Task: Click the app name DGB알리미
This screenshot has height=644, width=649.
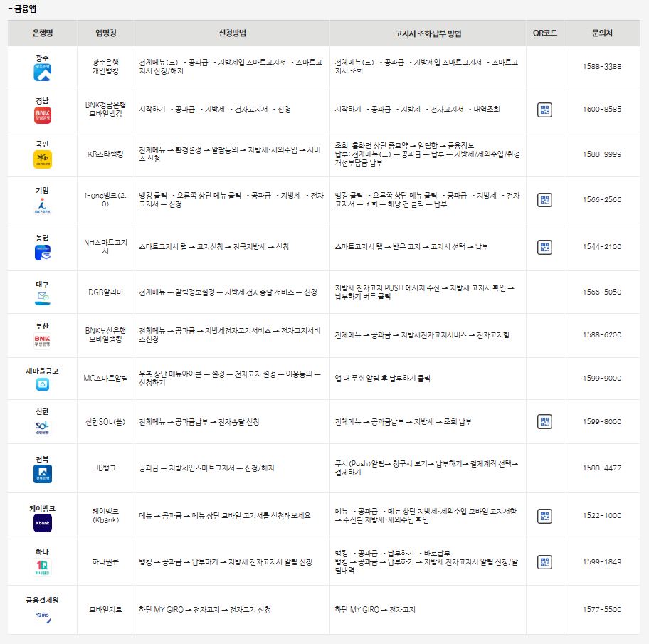Action: (105, 292)
